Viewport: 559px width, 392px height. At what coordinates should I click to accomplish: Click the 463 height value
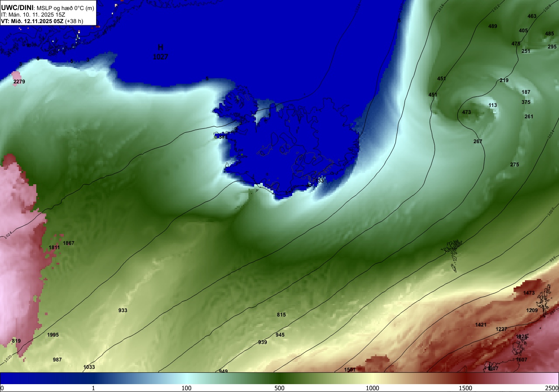click(x=532, y=16)
